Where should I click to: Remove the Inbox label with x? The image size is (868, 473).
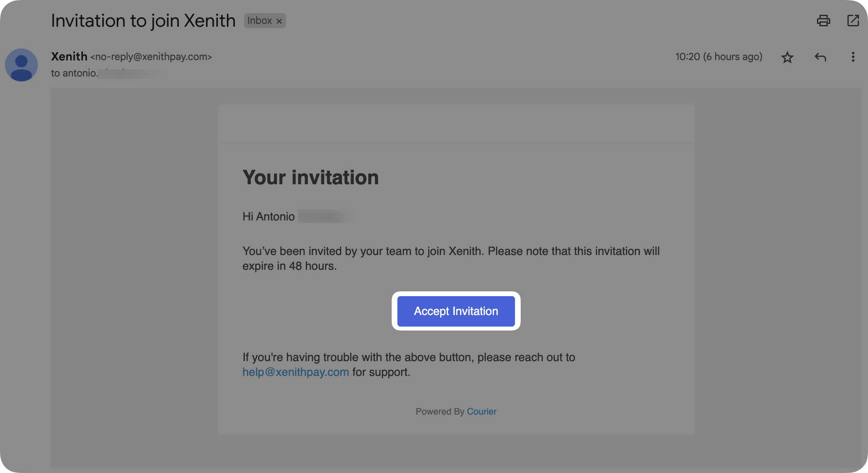[x=279, y=21]
